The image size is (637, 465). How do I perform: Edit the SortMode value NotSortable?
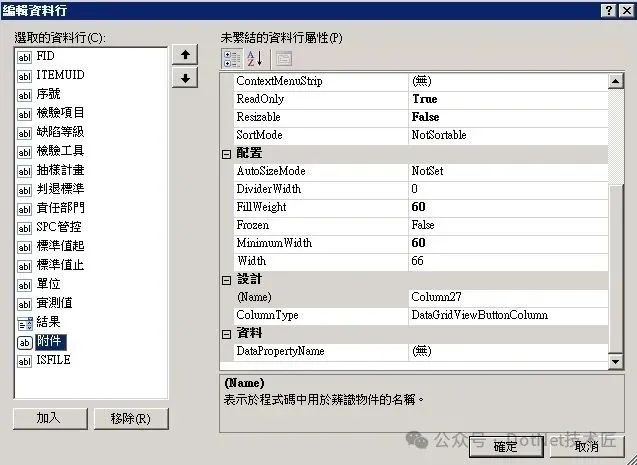(x=508, y=135)
